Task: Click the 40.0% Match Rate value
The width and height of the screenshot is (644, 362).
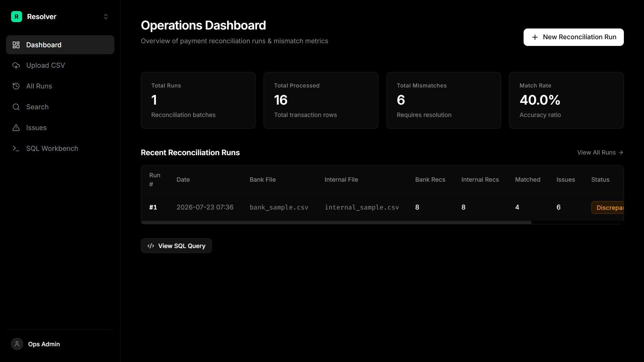Action: pos(540,100)
